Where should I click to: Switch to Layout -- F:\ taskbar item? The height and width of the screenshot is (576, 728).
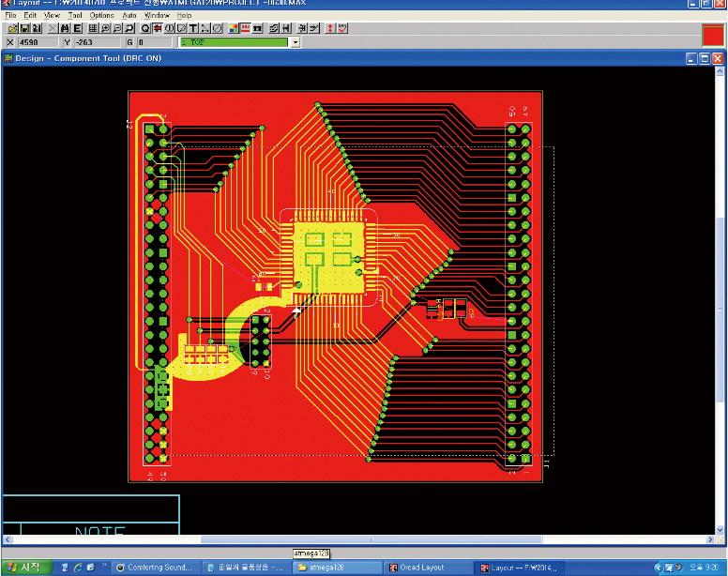[521, 568]
